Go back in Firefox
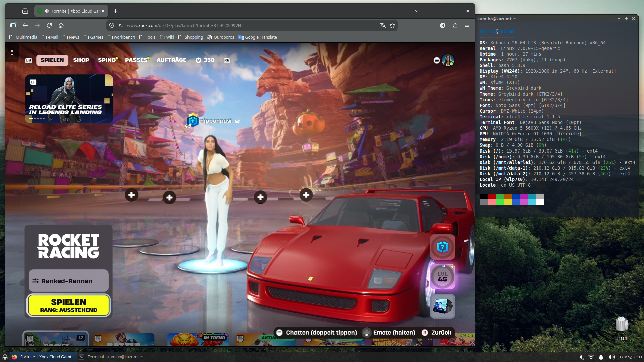 click(x=25, y=25)
